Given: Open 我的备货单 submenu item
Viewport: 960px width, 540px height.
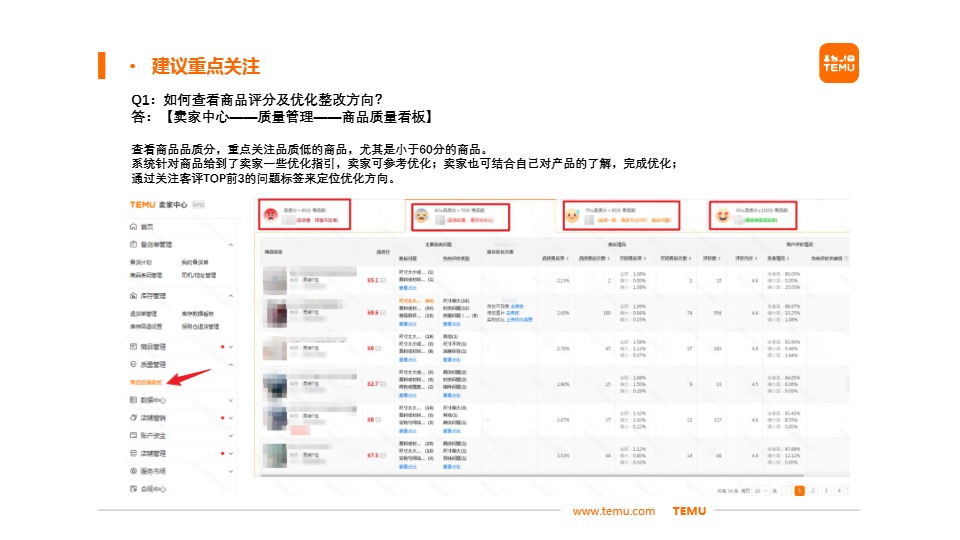Looking at the screenshot, I should tap(195, 263).
